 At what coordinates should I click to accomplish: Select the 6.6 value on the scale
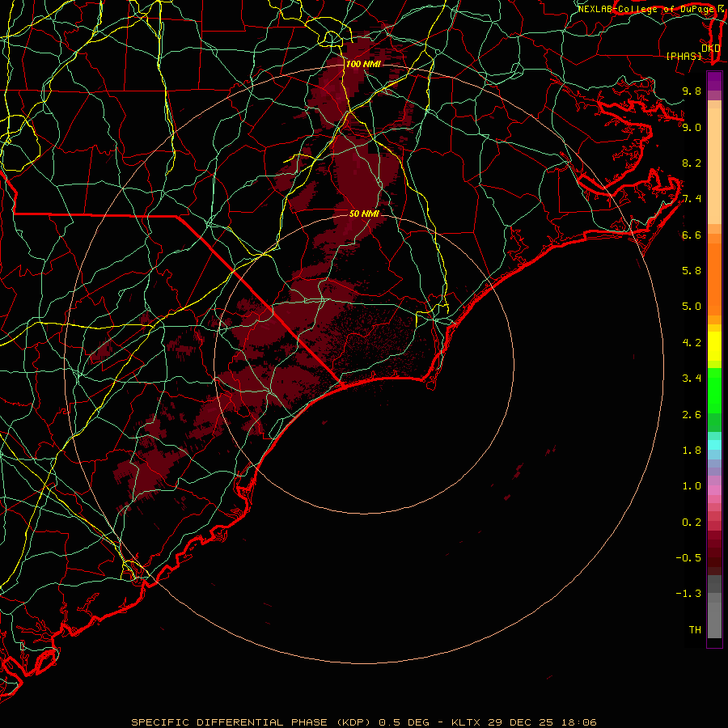point(692,235)
